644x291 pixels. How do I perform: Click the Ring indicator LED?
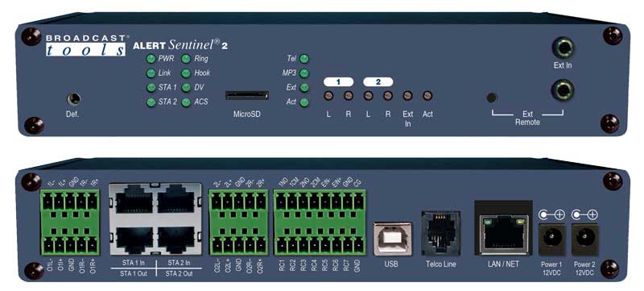[x=186, y=59]
